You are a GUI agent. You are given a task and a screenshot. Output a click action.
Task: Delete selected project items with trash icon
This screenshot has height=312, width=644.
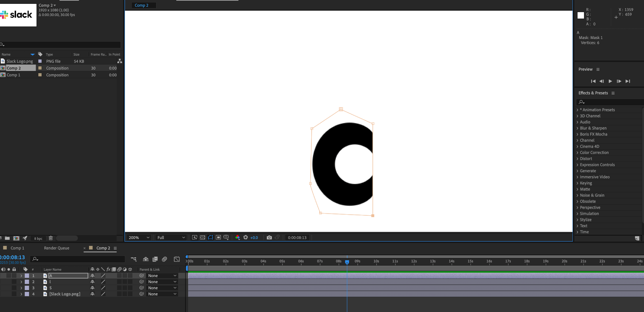(51, 238)
